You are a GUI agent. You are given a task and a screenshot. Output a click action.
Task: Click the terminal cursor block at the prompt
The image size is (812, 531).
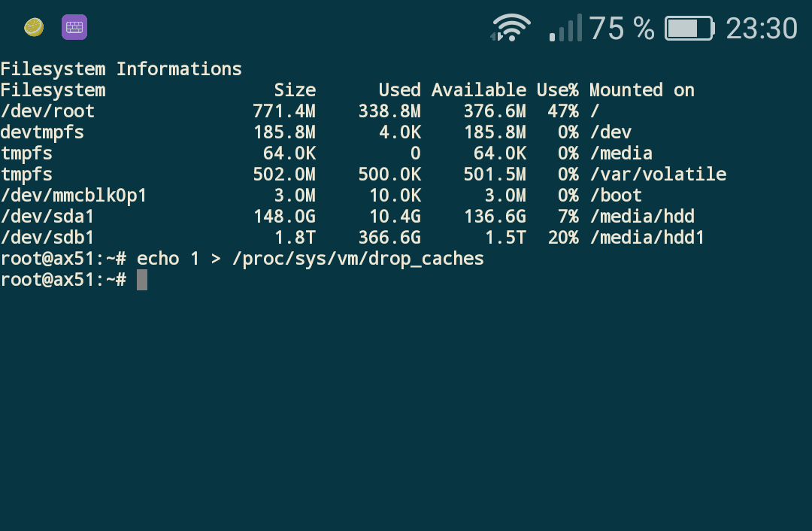coord(142,280)
